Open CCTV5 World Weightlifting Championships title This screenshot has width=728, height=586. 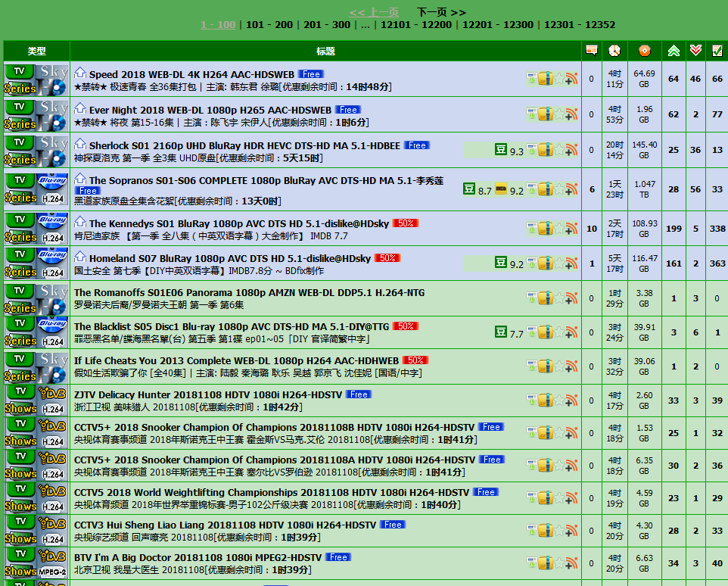point(272,492)
